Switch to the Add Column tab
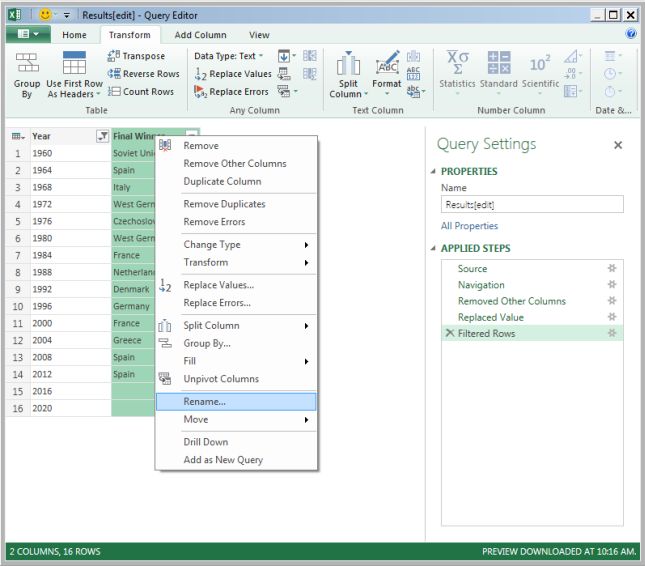The height and width of the screenshot is (566, 645). click(200, 35)
